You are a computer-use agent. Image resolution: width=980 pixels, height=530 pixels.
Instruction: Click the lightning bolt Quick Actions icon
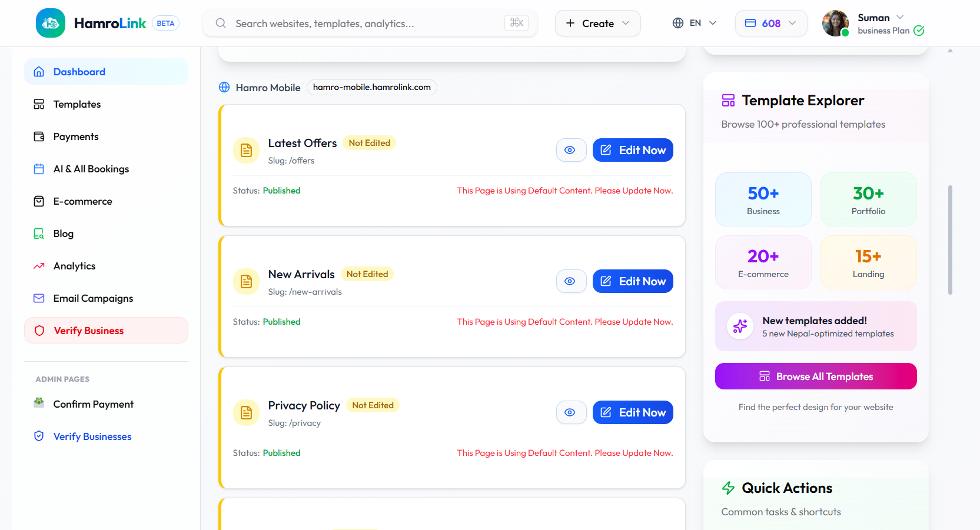[x=728, y=488]
